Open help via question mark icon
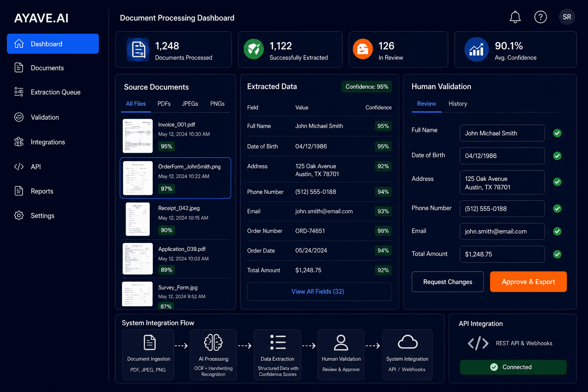 click(x=541, y=17)
